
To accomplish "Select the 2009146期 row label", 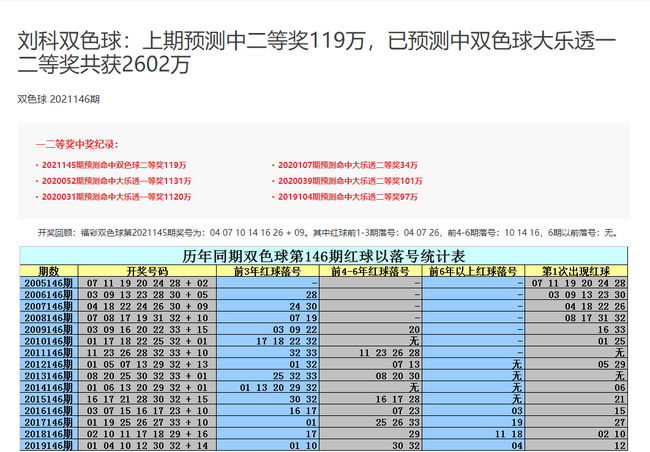I will coord(49,329).
